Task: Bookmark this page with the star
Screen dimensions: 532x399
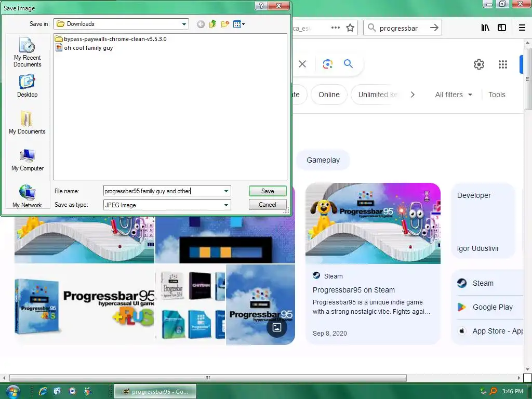Action: (350, 28)
